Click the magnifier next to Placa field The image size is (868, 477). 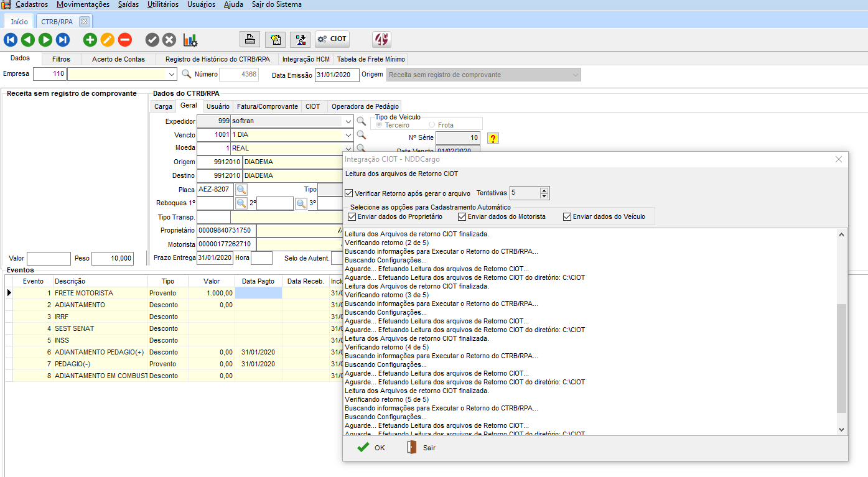click(x=241, y=189)
